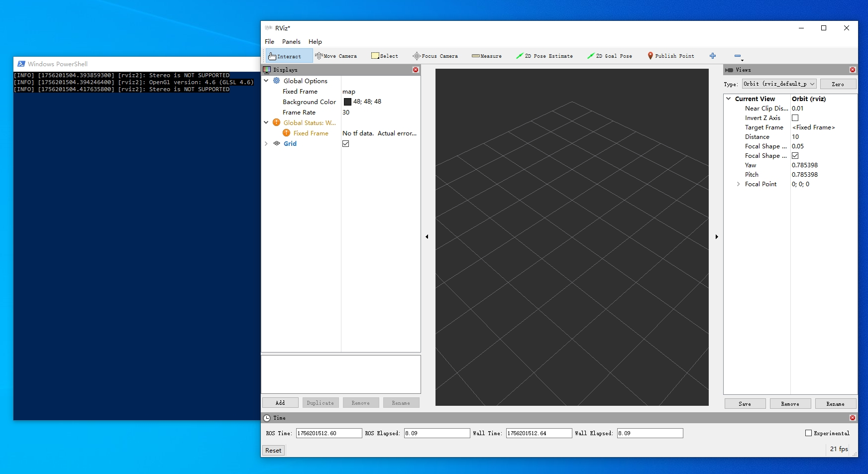The image size is (868, 474).
Task: Click the Add display button
Action: 280,403
